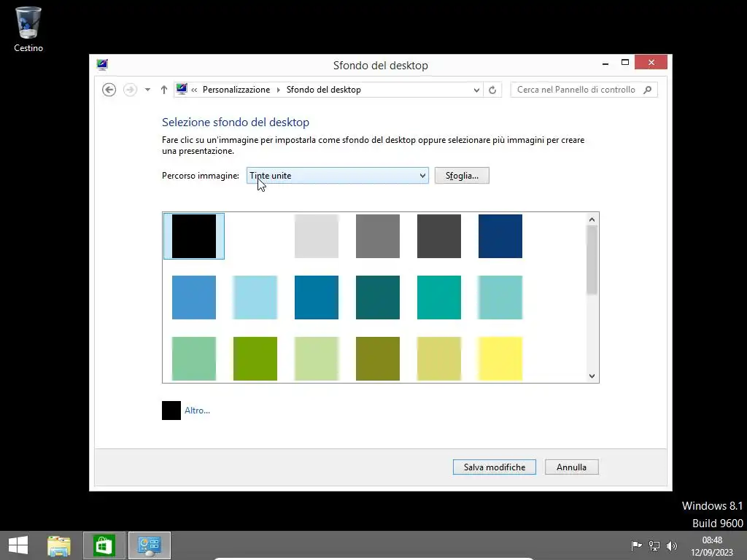The width and height of the screenshot is (747, 560).
Task: Expand the address bar dropdown chevron
Action: point(476,90)
